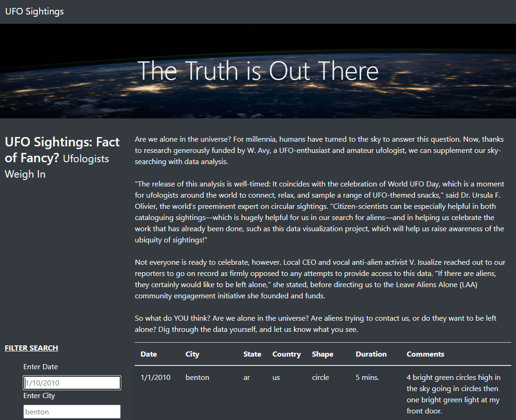This screenshot has width=516, height=420.
Task: Click the 'Enter City' label
Action: click(39, 396)
